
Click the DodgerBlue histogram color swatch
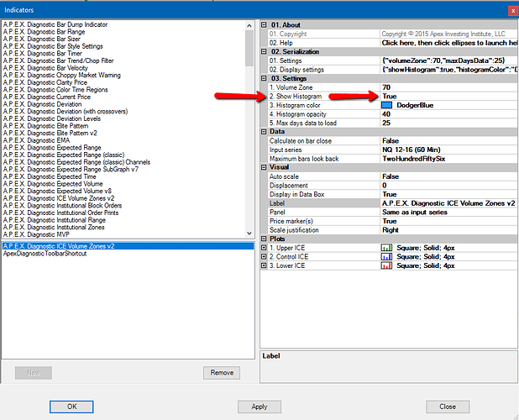[386, 105]
